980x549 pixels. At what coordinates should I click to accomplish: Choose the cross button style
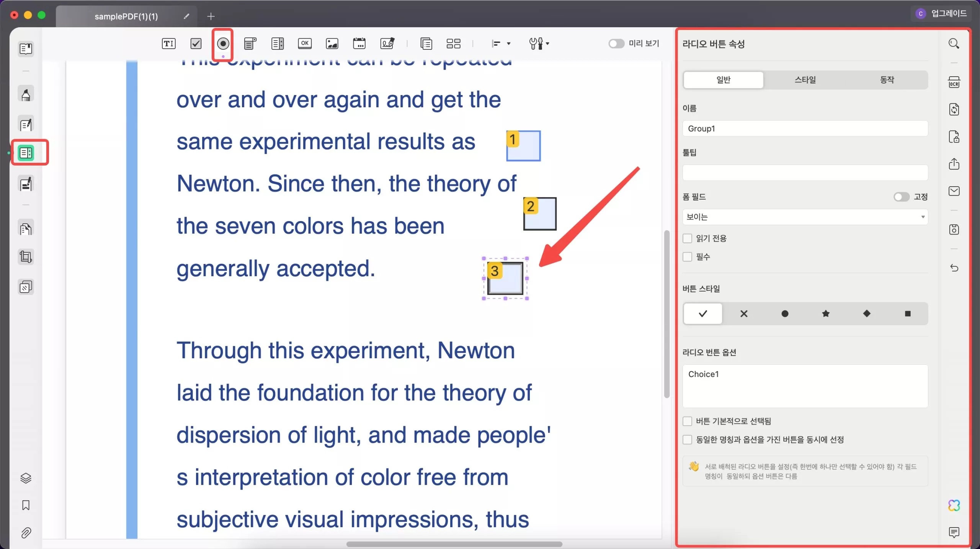pos(744,314)
